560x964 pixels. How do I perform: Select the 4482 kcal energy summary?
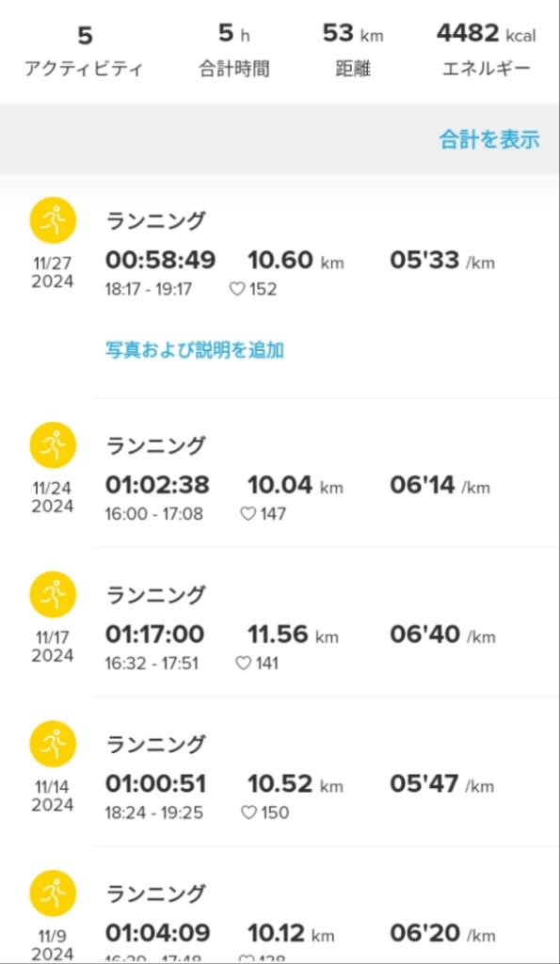(486, 51)
